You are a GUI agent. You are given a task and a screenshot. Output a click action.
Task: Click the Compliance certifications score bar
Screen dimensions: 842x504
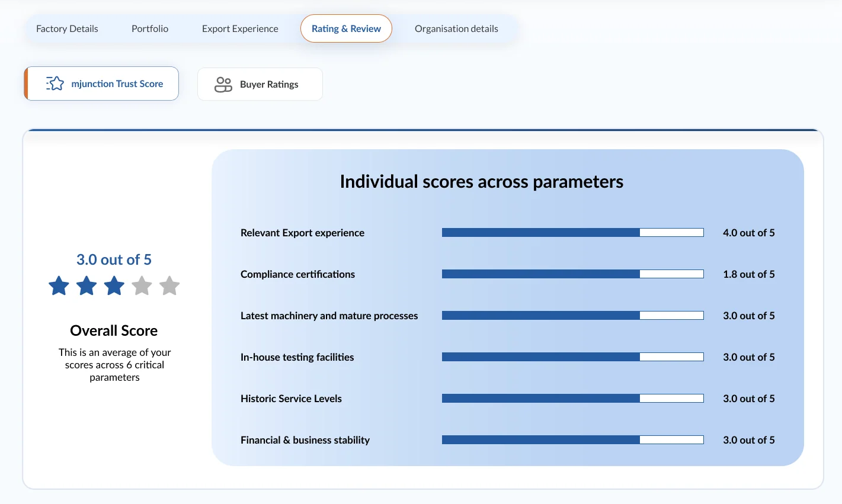click(x=573, y=274)
